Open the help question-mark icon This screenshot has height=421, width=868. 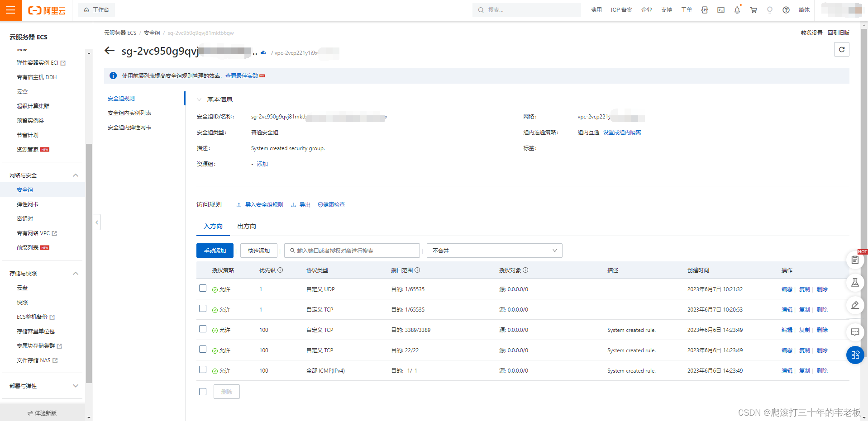click(x=786, y=10)
